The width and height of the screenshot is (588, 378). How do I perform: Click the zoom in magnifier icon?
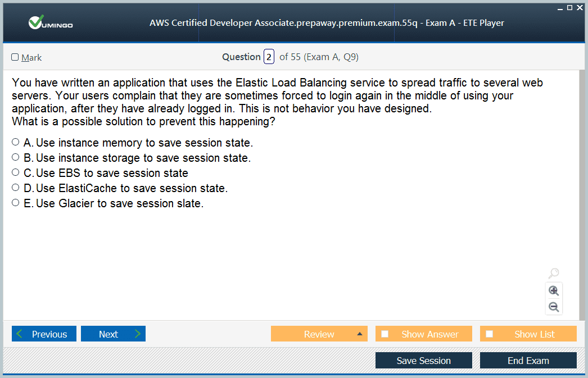pos(554,290)
